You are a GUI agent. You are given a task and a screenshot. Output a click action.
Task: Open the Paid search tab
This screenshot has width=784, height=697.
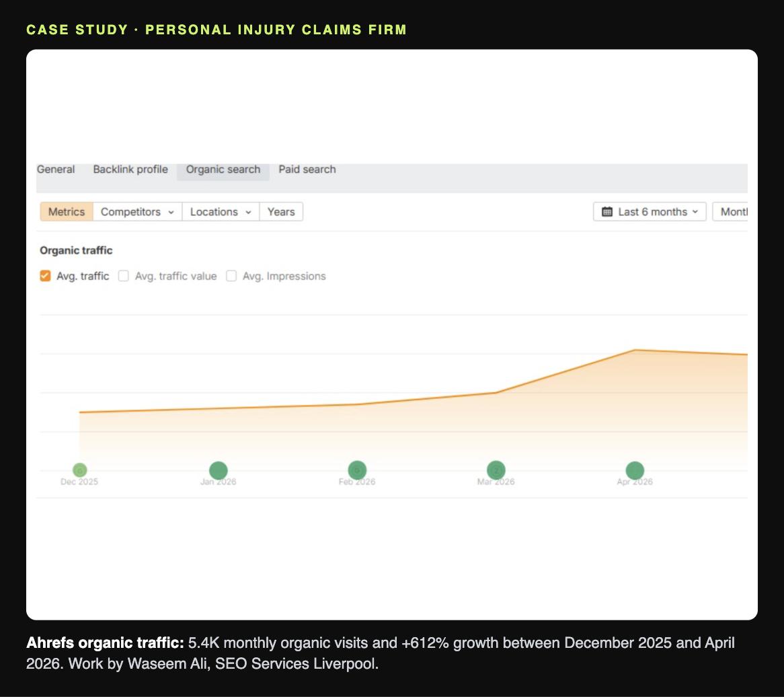[307, 169]
